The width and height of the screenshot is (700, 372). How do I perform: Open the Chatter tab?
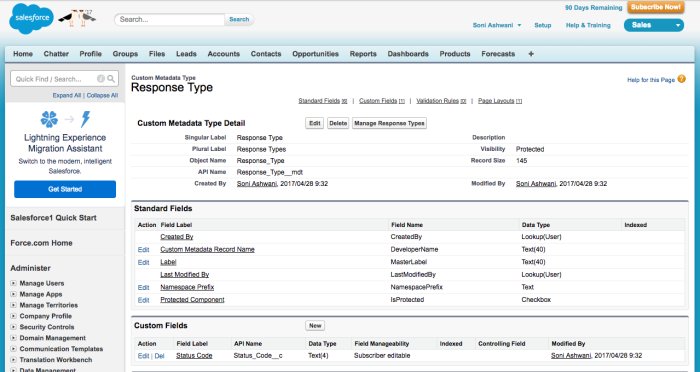coord(56,54)
